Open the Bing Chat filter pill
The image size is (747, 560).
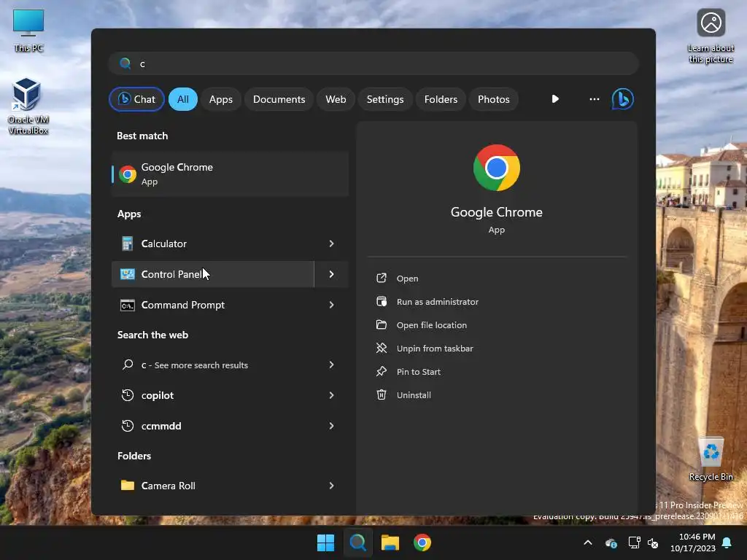[136, 99]
